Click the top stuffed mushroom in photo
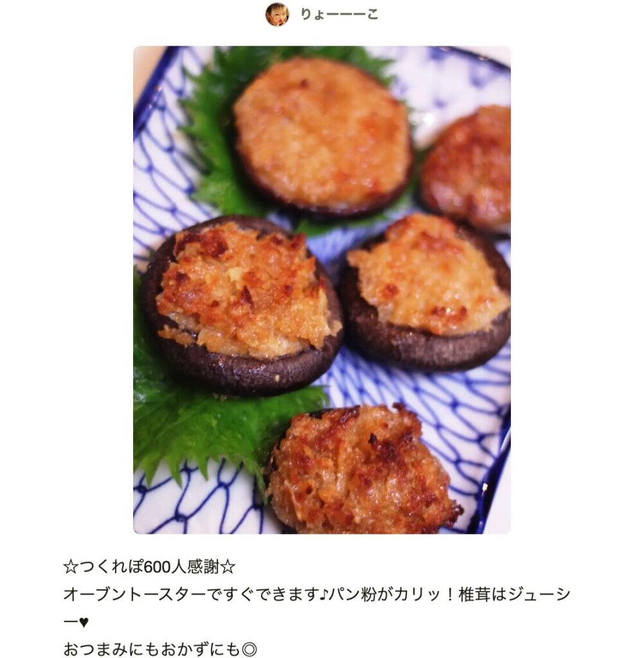The width and height of the screenshot is (644, 658). [323, 138]
